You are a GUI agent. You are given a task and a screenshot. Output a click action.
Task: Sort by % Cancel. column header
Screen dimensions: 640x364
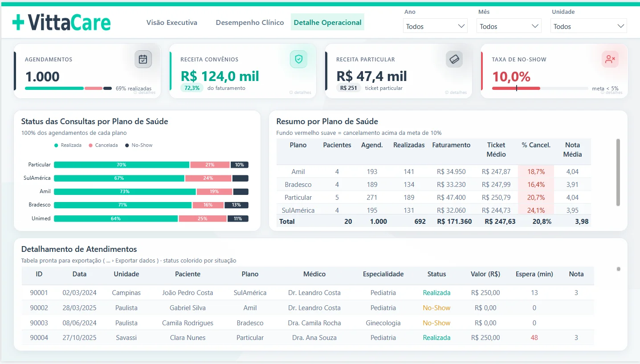536,145
